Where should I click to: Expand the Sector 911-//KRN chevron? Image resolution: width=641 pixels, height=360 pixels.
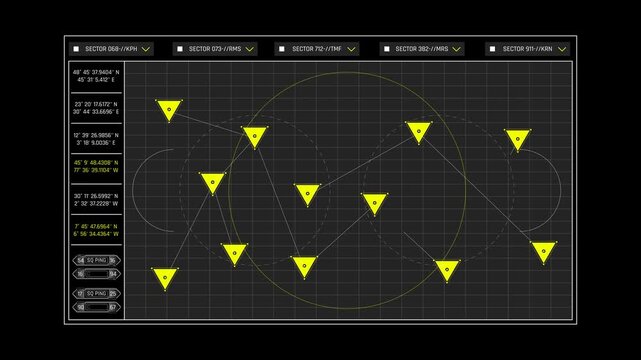click(x=563, y=49)
